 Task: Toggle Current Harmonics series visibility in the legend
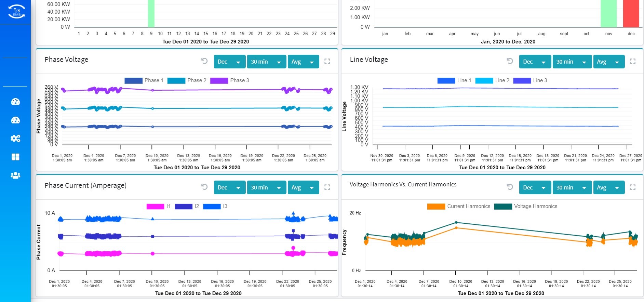(458, 206)
